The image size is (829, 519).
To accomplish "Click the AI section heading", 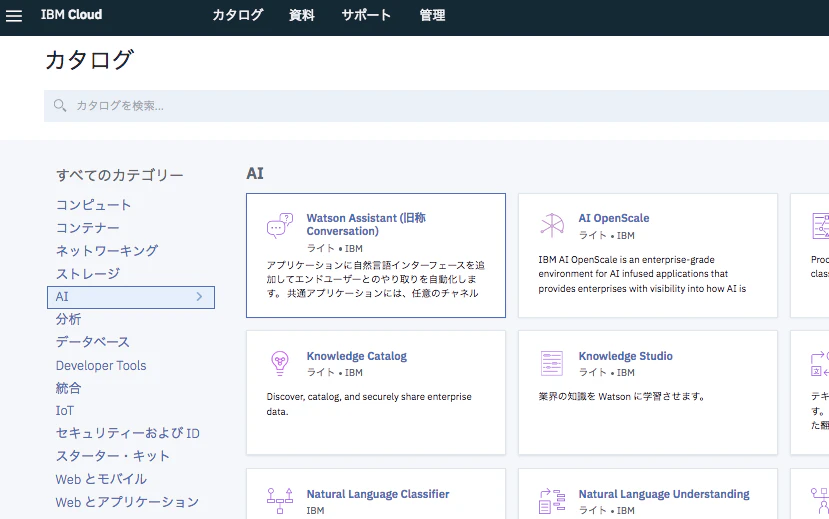I will [x=255, y=173].
